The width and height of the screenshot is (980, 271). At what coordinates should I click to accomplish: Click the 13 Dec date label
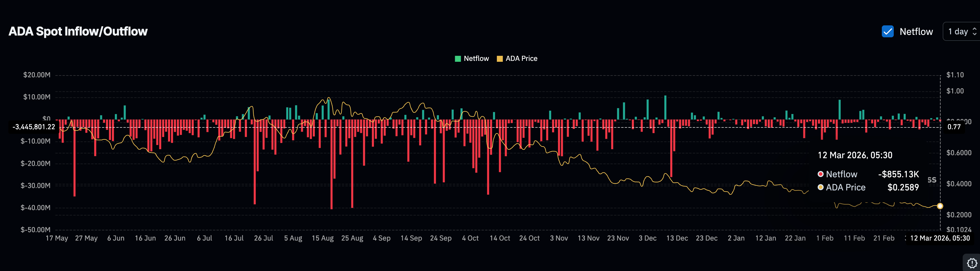pyautogui.click(x=677, y=238)
